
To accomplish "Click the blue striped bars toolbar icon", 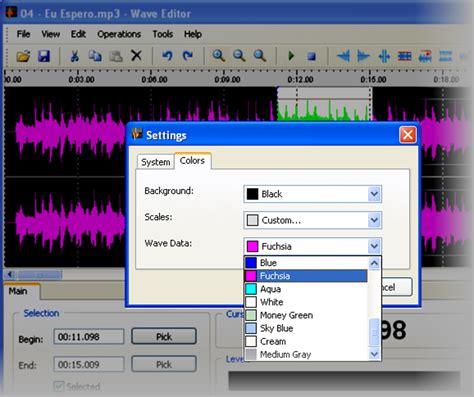I will [x=445, y=56].
